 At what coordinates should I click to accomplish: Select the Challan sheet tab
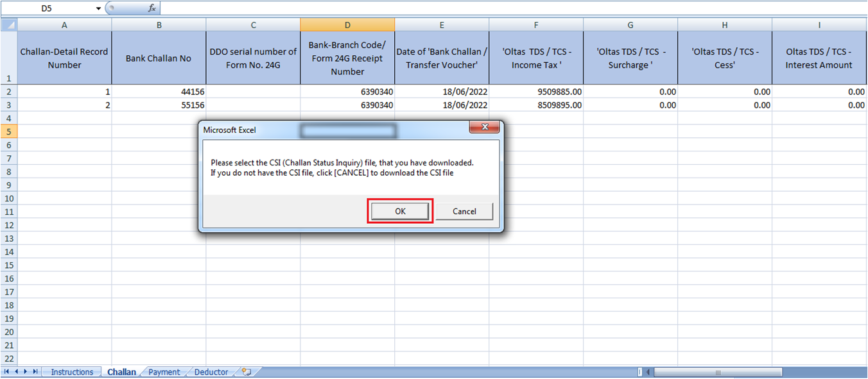pos(121,371)
